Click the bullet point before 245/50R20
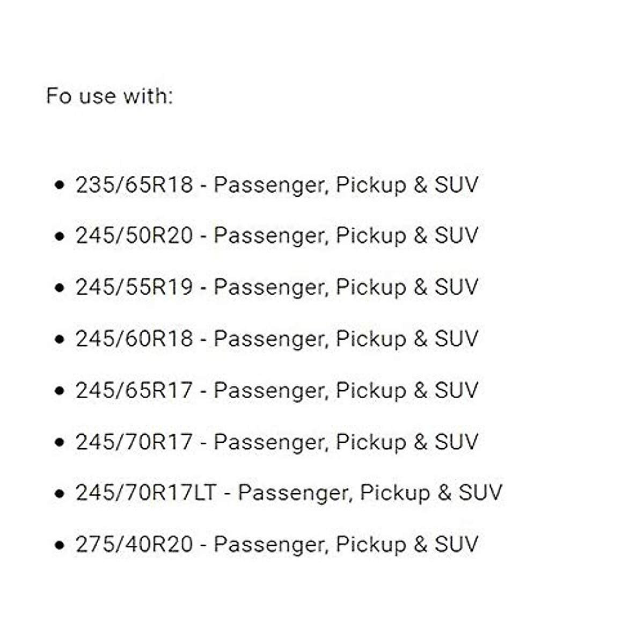644x644 pixels. [x=60, y=237]
